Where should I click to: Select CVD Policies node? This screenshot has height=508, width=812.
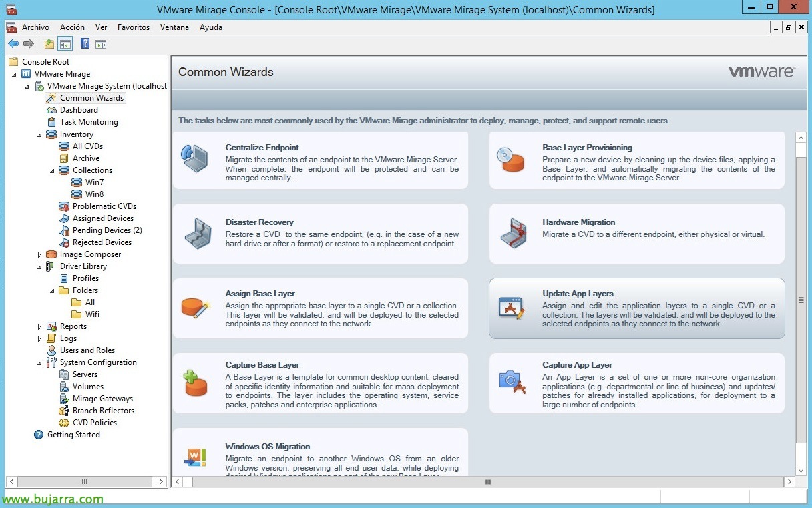(x=95, y=423)
